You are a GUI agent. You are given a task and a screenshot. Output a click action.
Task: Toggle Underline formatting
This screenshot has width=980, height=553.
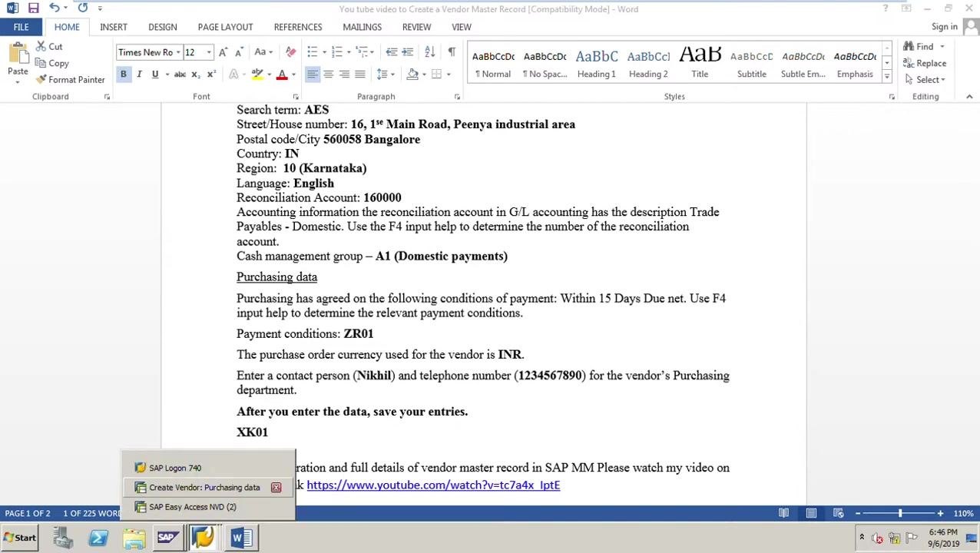point(155,75)
